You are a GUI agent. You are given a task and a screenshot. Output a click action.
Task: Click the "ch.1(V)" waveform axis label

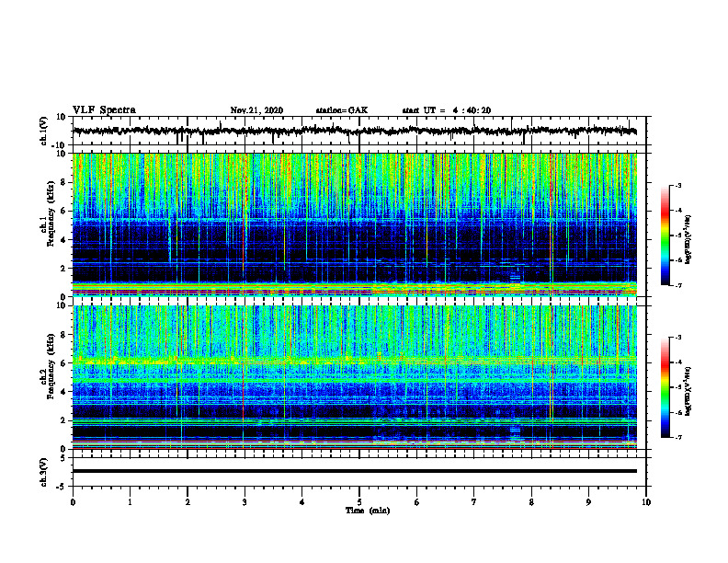(x=44, y=131)
